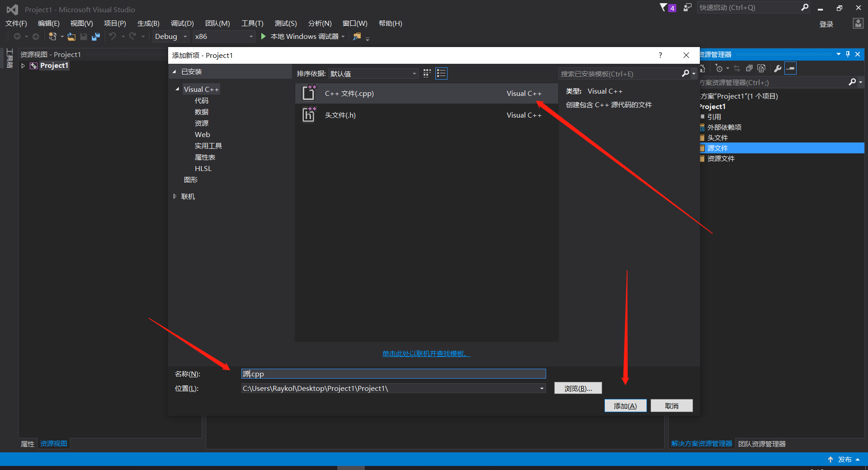Select 实用工具 category in tree
The height and width of the screenshot is (470, 868).
[x=208, y=146]
